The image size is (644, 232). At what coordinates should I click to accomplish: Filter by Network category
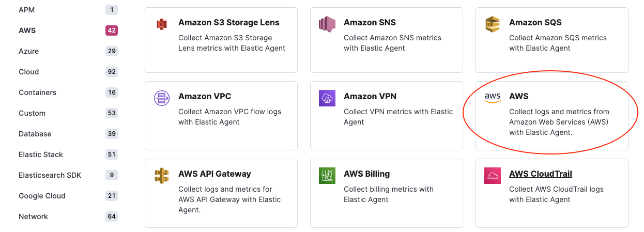(x=33, y=216)
